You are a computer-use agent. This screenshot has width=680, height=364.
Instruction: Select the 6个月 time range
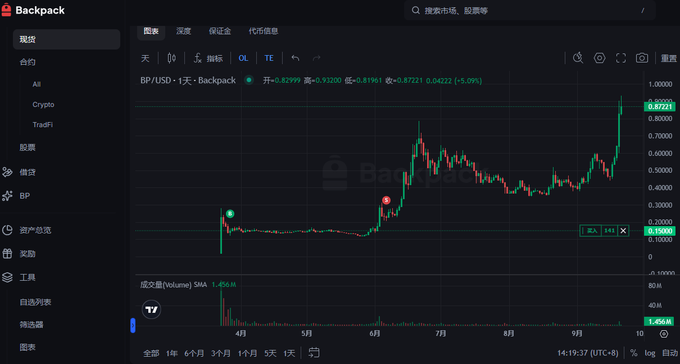pyautogui.click(x=194, y=354)
